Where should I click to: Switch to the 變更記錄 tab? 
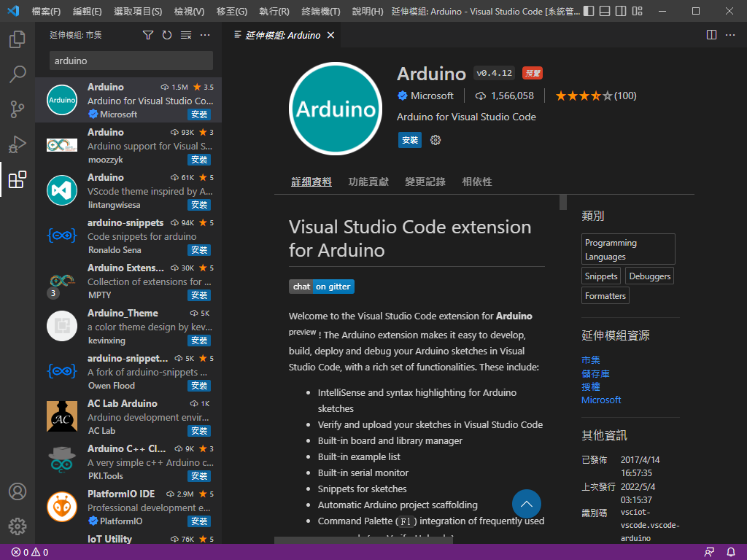425,182
